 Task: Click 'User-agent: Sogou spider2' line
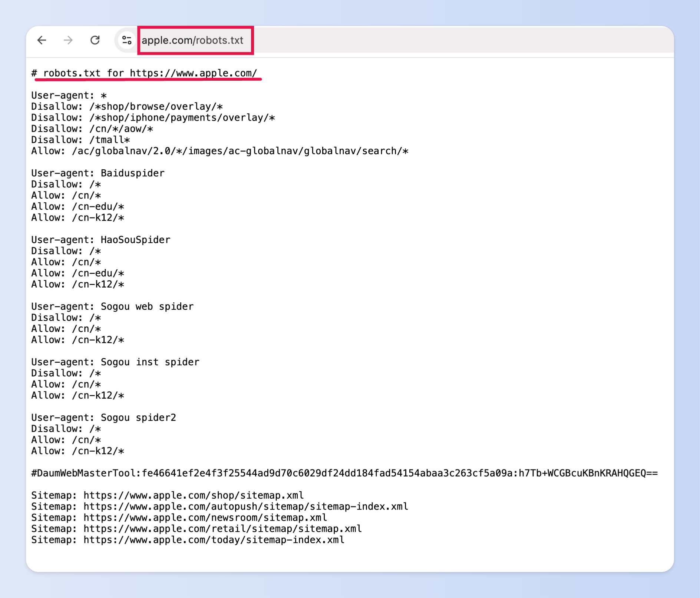(104, 418)
